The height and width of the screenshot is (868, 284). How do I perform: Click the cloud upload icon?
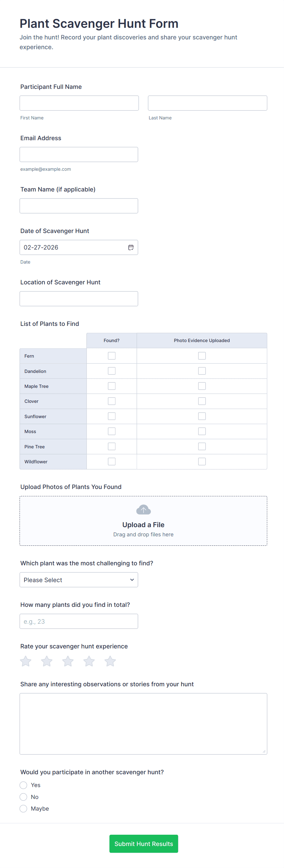pos(144,509)
